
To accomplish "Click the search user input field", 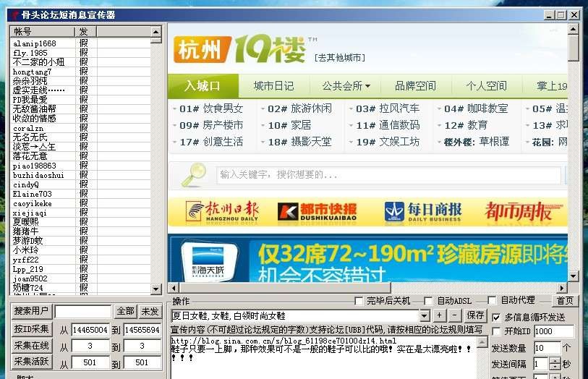I will tap(83, 312).
